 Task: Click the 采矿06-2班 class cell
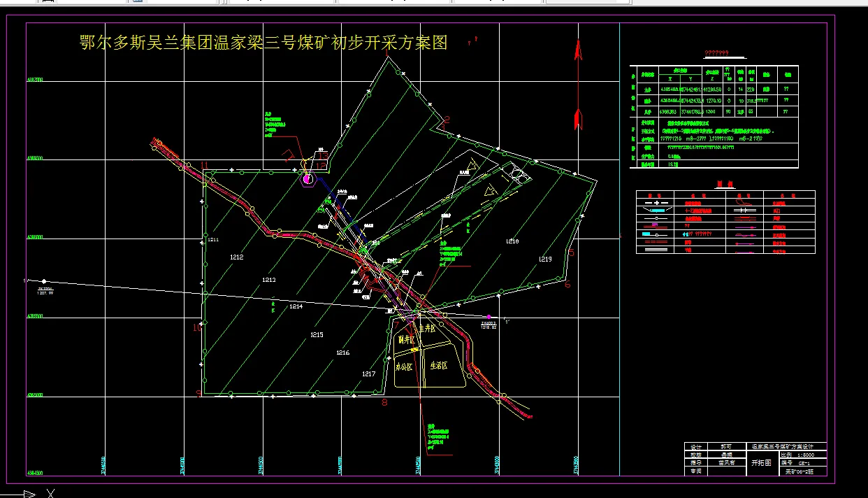(x=801, y=471)
